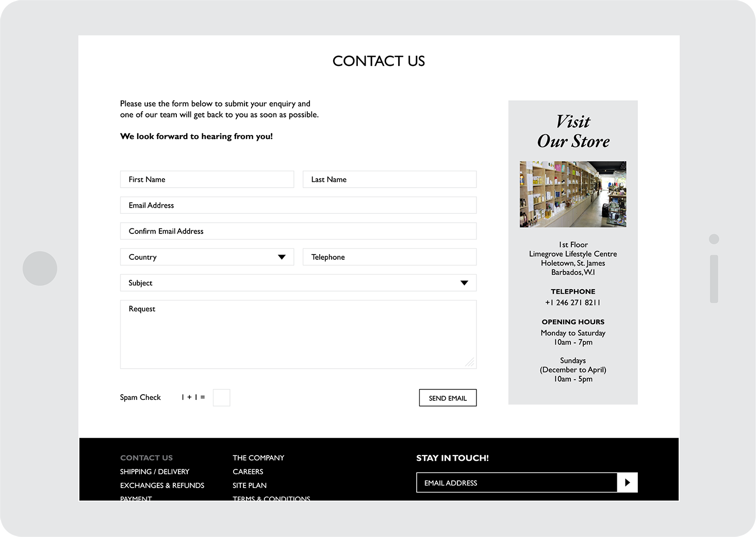Click the Request area resize handle
756x537 pixels.
tap(469, 362)
